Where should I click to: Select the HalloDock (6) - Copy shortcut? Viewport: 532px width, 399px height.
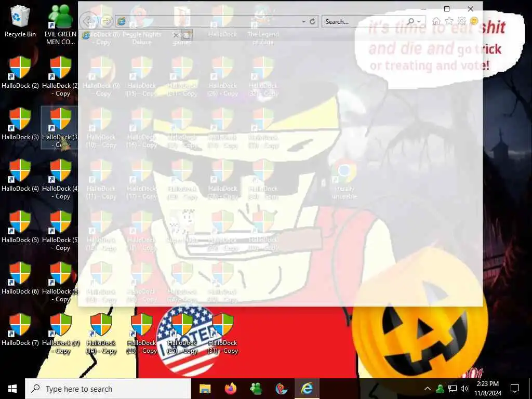coord(60,283)
